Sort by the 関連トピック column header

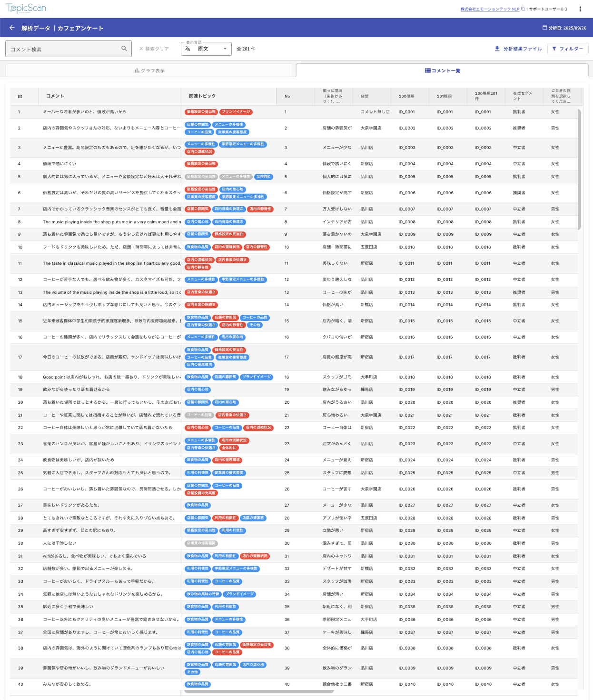click(x=202, y=96)
